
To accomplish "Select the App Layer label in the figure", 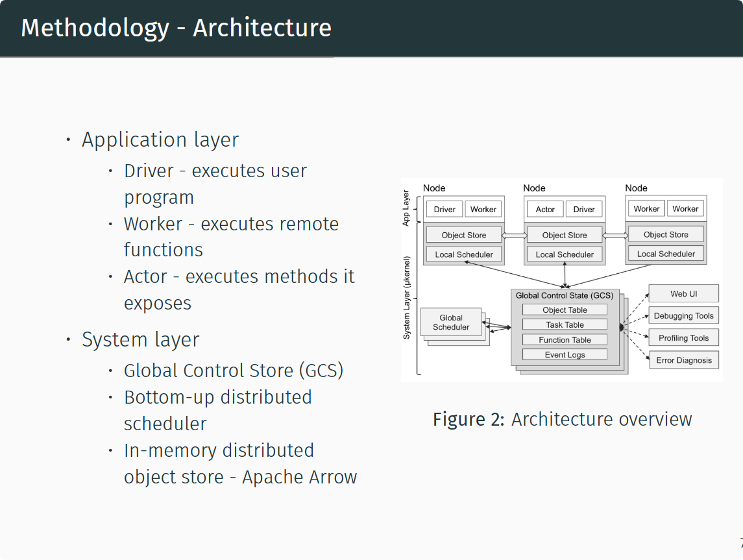I will [408, 208].
